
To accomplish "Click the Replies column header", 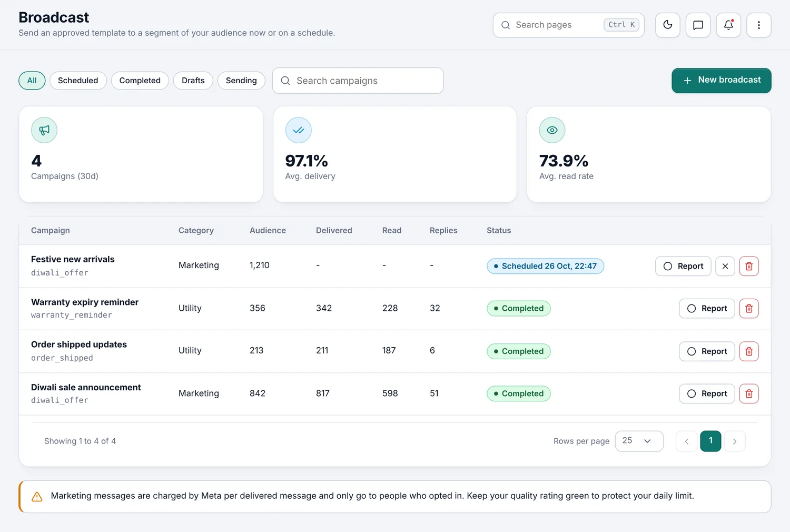I will tap(443, 230).
